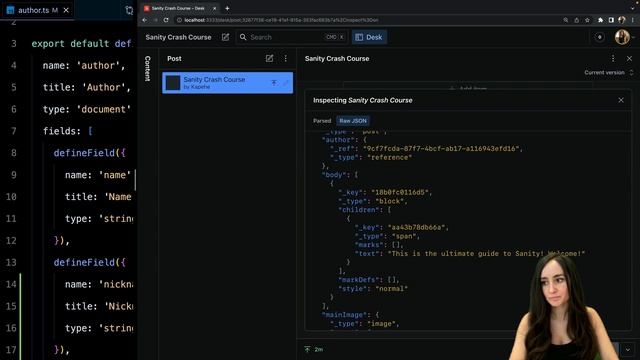
Task: Click the published 2m status badge
Action: click(x=313, y=349)
